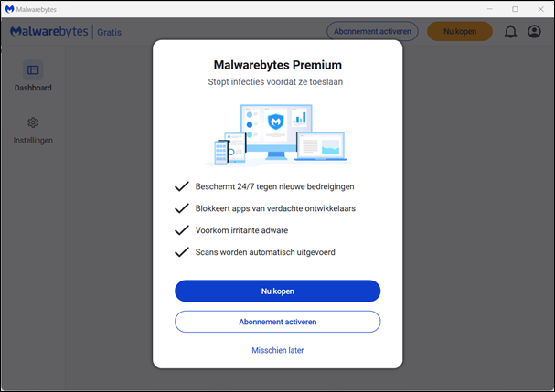Dismiss dialog via Misschien later link
The width and height of the screenshot is (555, 392).
click(278, 350)
